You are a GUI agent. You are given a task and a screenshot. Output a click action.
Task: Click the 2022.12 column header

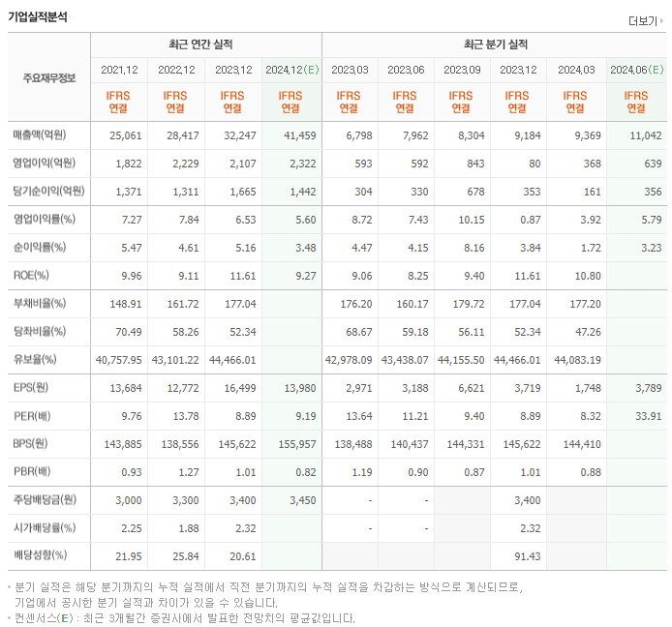[176, 70]
